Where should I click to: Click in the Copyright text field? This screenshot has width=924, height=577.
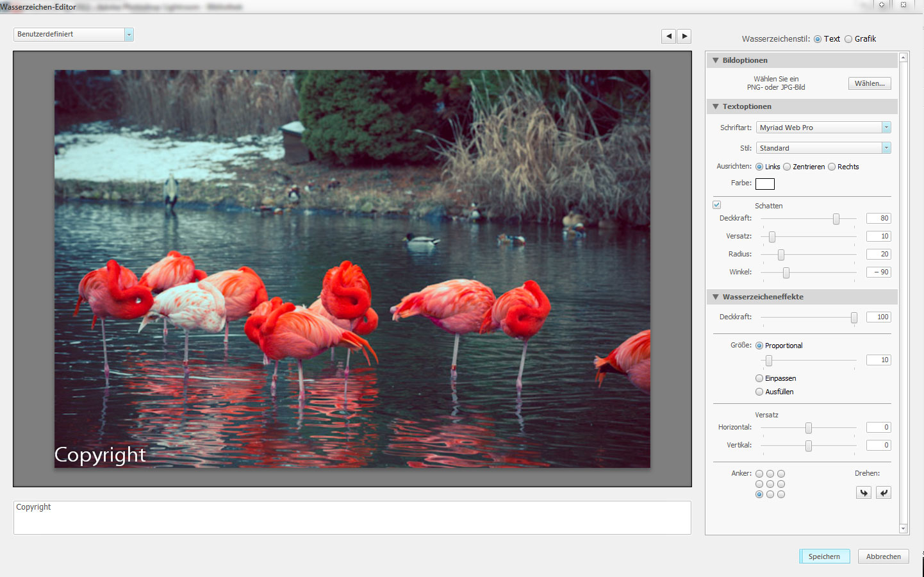pos(352,517)
